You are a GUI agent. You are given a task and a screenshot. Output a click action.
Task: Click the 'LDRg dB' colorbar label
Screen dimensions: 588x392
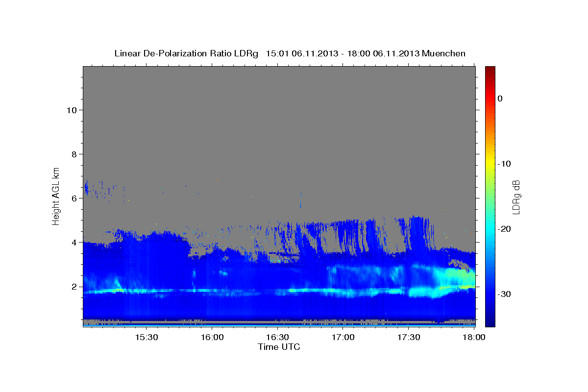[516, 196]
